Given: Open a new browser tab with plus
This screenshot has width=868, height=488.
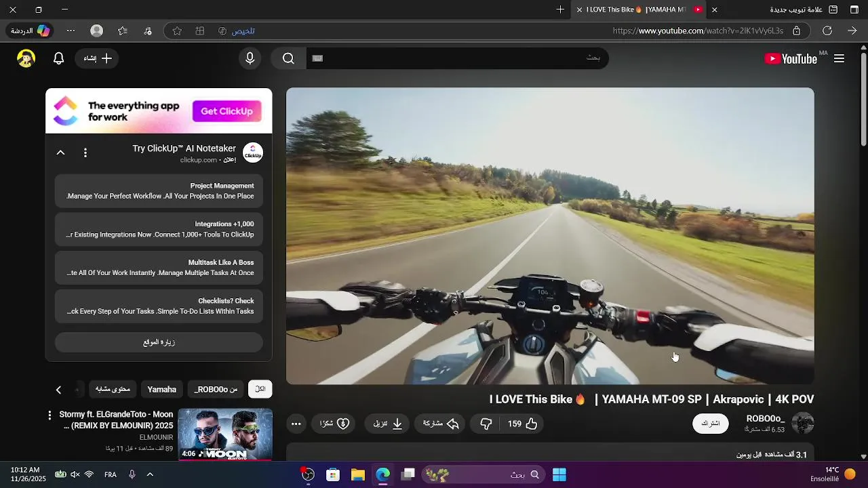Looking at the screenshot, I should point(560,9).
